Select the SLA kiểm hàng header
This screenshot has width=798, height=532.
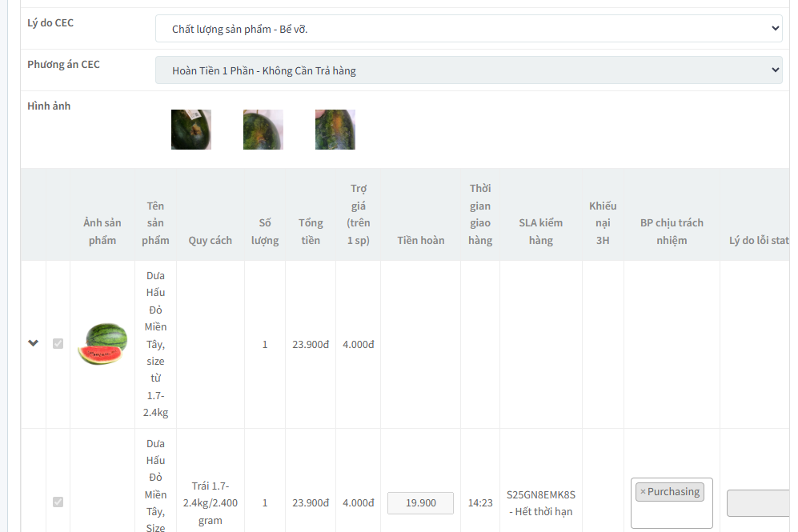(x=540, y=231)
